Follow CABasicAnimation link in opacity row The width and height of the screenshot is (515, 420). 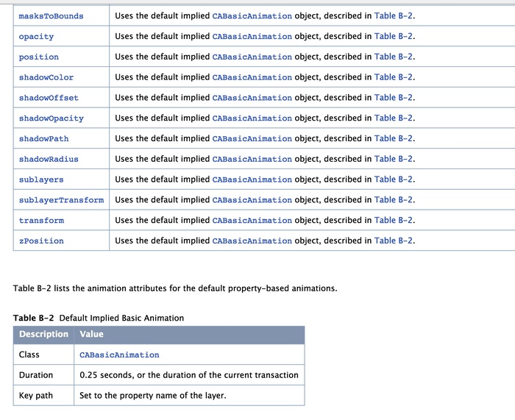click(x=252, y=36)
